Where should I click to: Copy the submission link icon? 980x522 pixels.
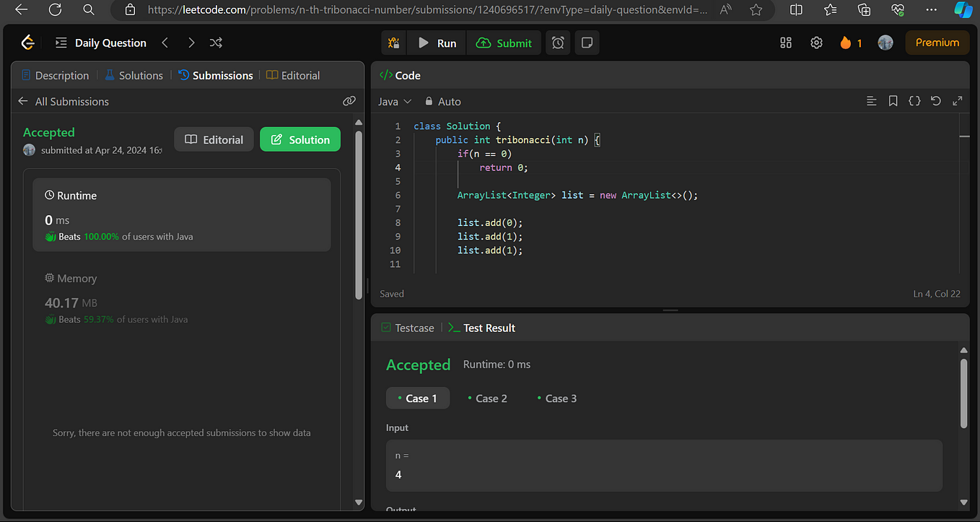[349, 101]
